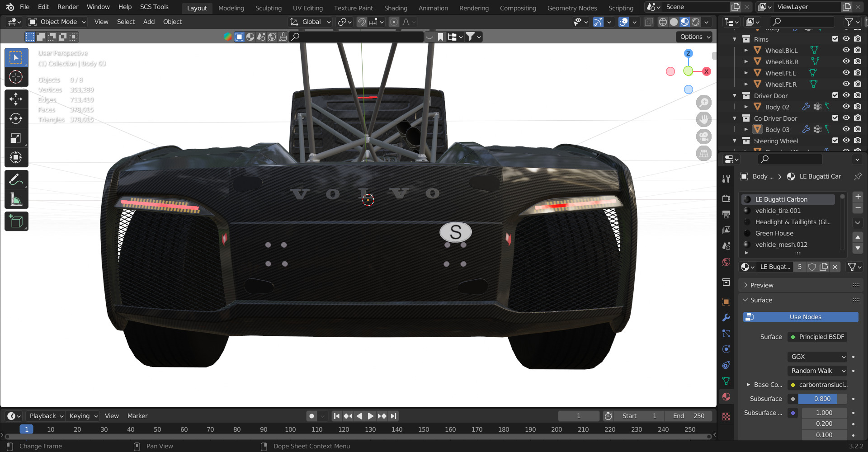Toggle camera view icon in viewport
Viewport: 868px width, 452px height.
[703, 137]
